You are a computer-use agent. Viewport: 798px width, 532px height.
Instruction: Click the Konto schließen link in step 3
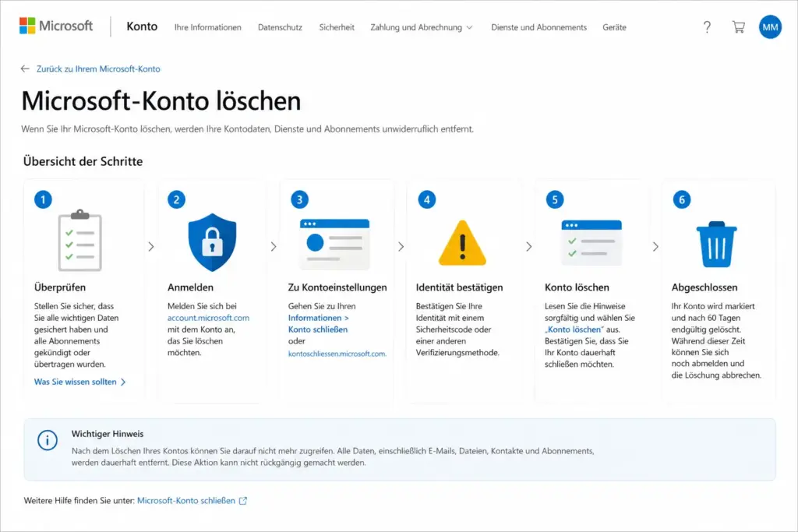(318, 329)
